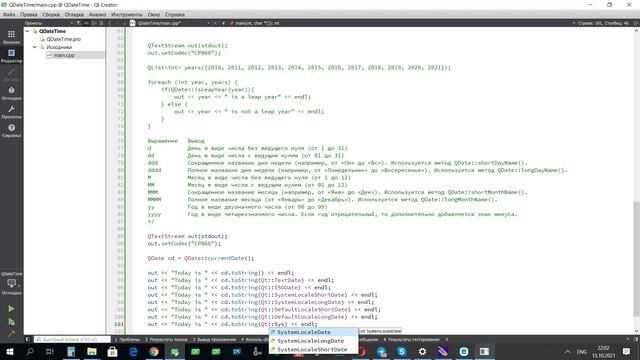Collapse the Исходники folder node
640x360 pixels.
click(35, 47)
